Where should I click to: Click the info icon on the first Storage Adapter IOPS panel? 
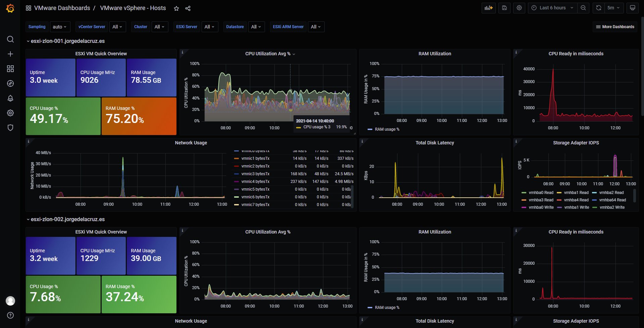pyautogui.click(x=516, y=141)
